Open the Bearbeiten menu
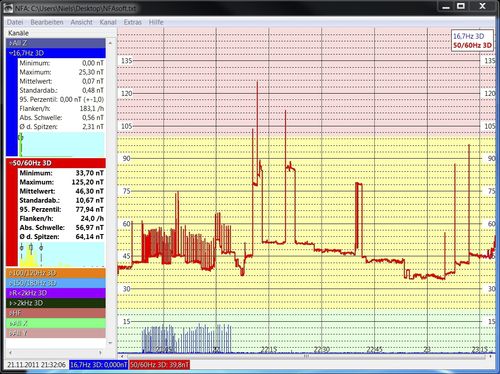This screenshot has height=374, width=500. tap(47, 22)
